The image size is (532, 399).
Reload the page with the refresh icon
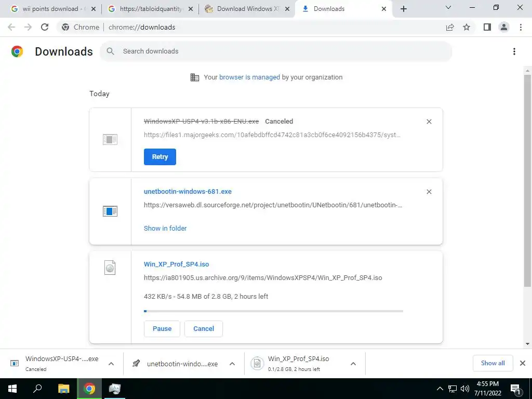coord(45,27)
